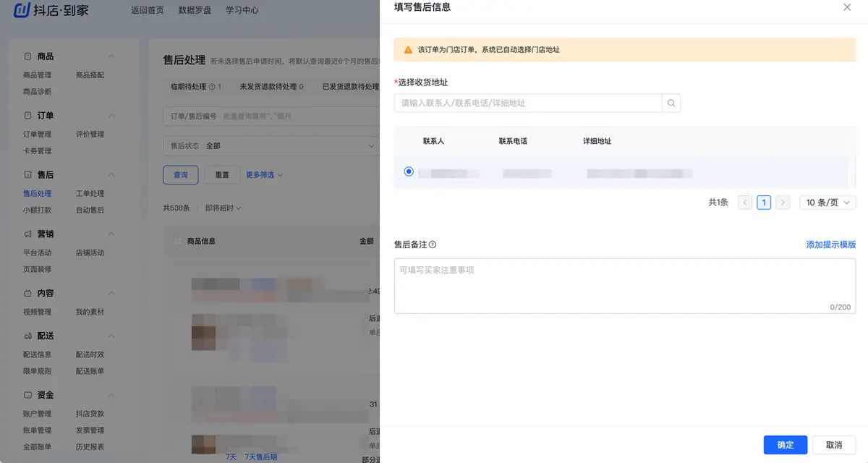
Task: Click the 营销 megaphone icon in sidebar
Action: (x=27, y=234)
